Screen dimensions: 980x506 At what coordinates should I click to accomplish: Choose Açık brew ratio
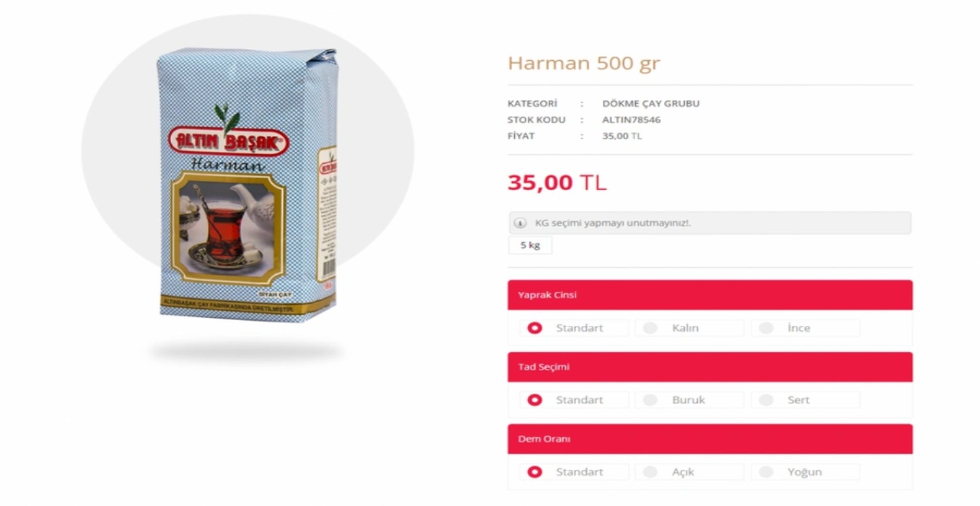tap(689, 471)
